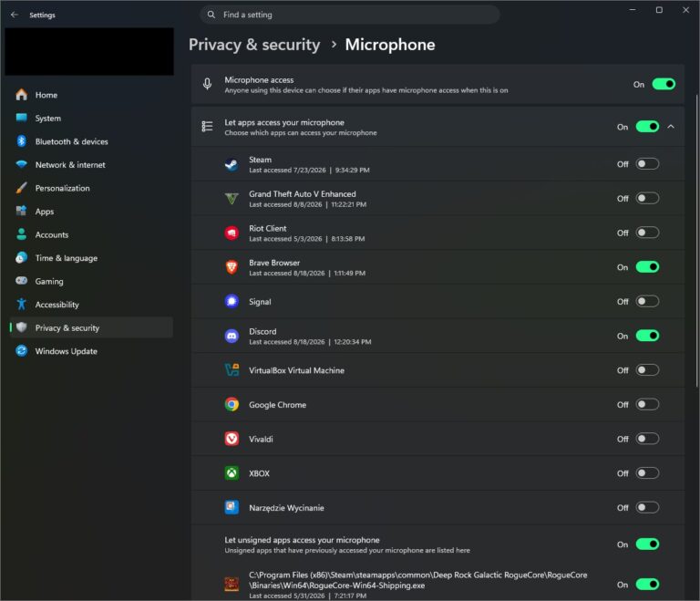Click the XBOX app icon

point(232,473)
